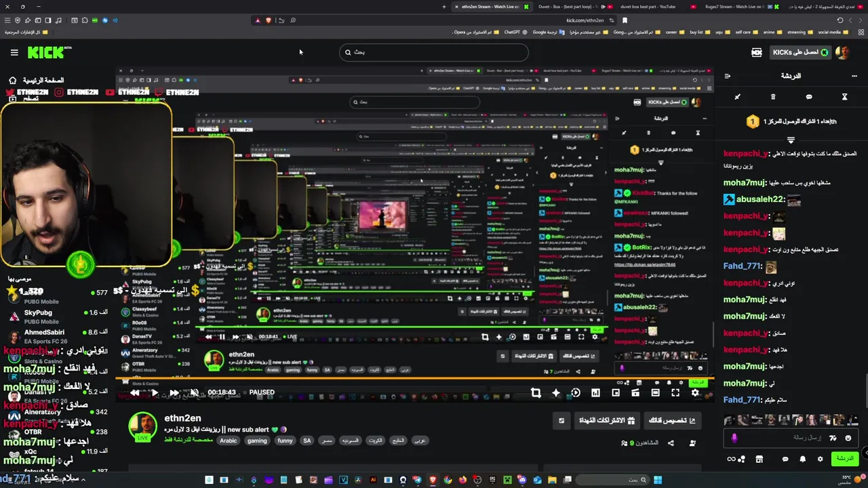The width and height of the screenshot is (868, 488).
Task: Click the hourglass icon in chat toolbar
Action: [x=844, y=97]
